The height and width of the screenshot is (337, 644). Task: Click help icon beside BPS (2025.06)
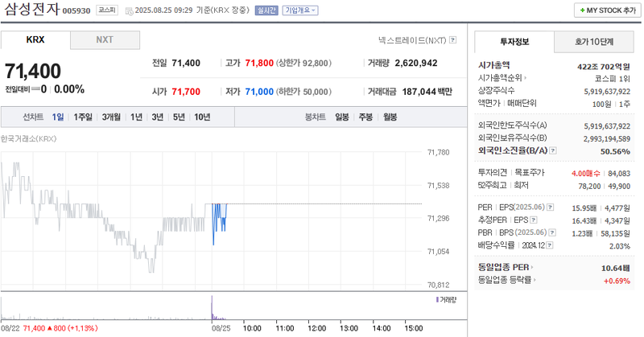coord(552,232)
